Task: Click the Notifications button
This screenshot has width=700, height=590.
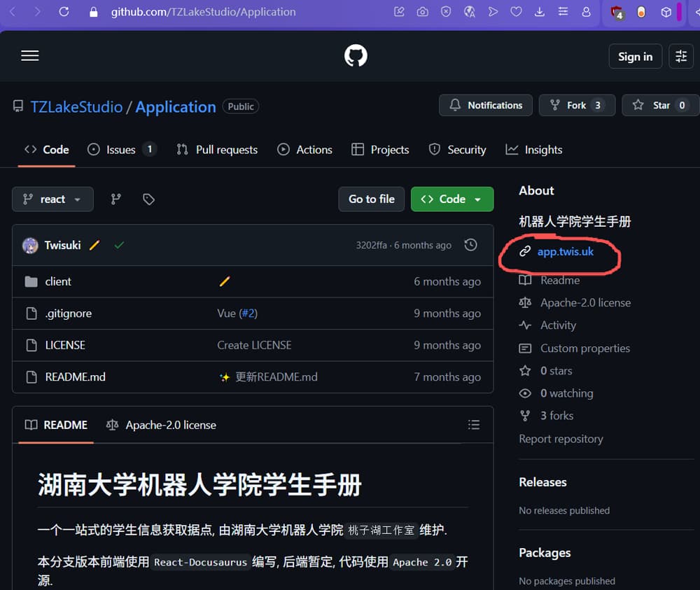Action: (x=486, y=105)
